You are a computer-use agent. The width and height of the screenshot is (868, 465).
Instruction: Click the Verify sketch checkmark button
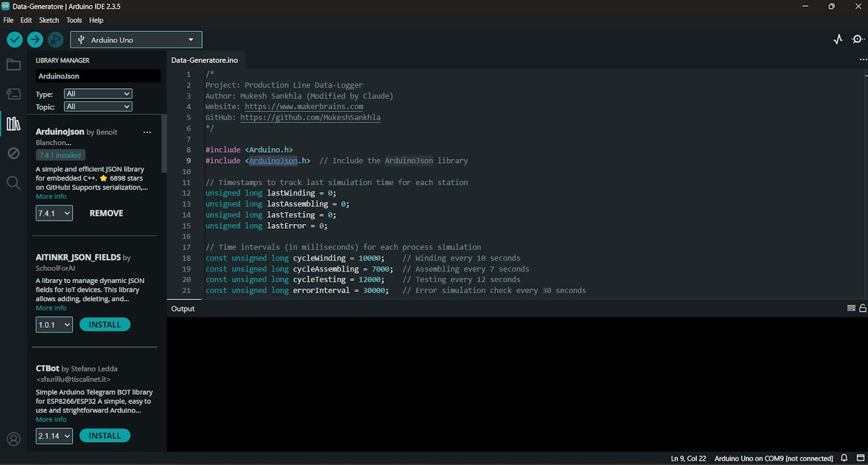coord(14,40)
